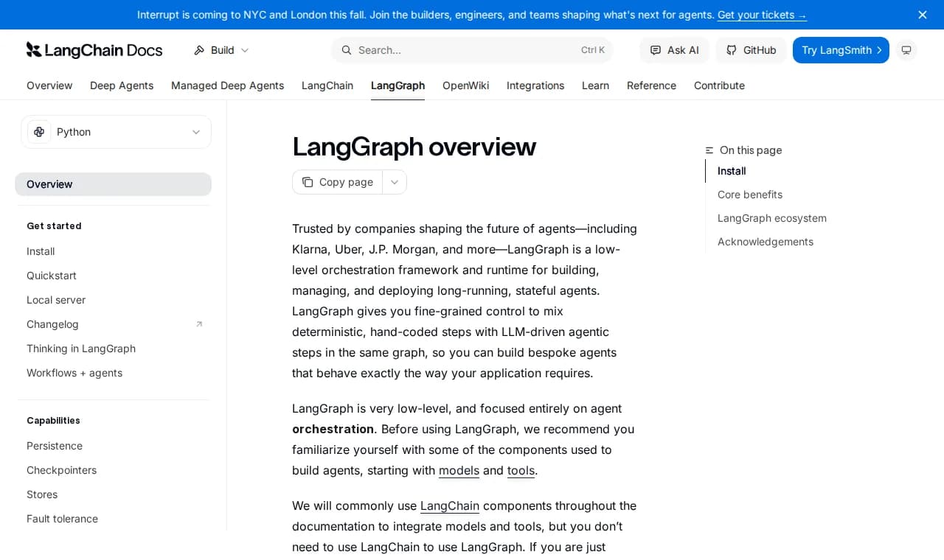Viewport: 944px width, 560px height.
Task: Click the Ctrl K shortcut hint
Action: [593, 50]
